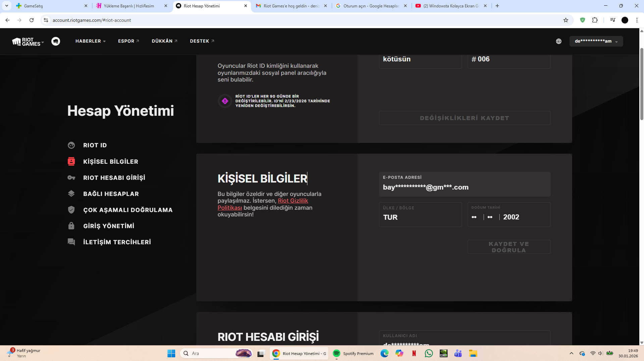The image size is (644, 361).
Task: Click Kaydet ve Doğrula button
Action: (x=509, y=247)
